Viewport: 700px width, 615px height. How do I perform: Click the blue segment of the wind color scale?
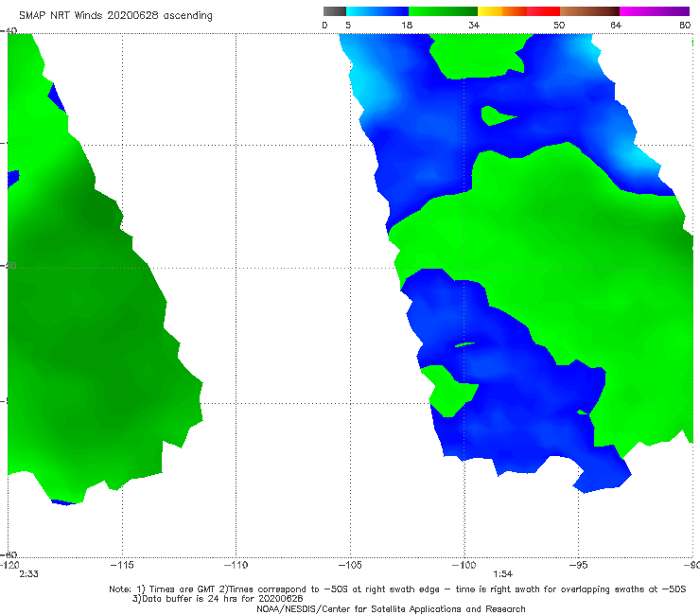click(x=377, y=11)
